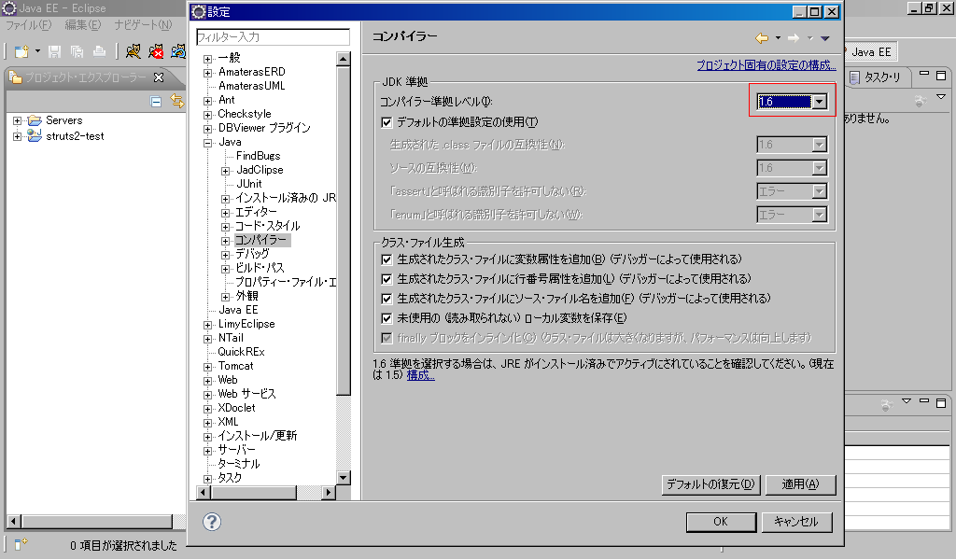Select LimyEclipse in preferences tree
This screenshot has height=560, width=956.
246,324
